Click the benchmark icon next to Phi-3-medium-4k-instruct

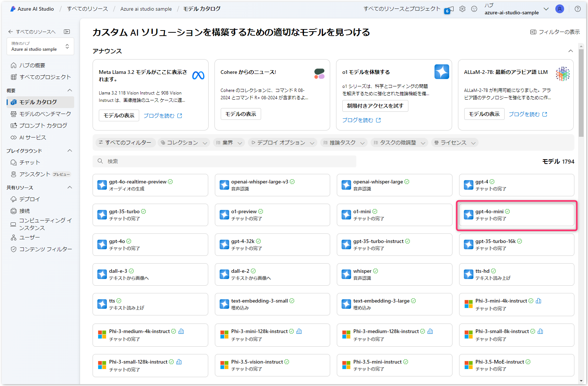coord(181,331)
